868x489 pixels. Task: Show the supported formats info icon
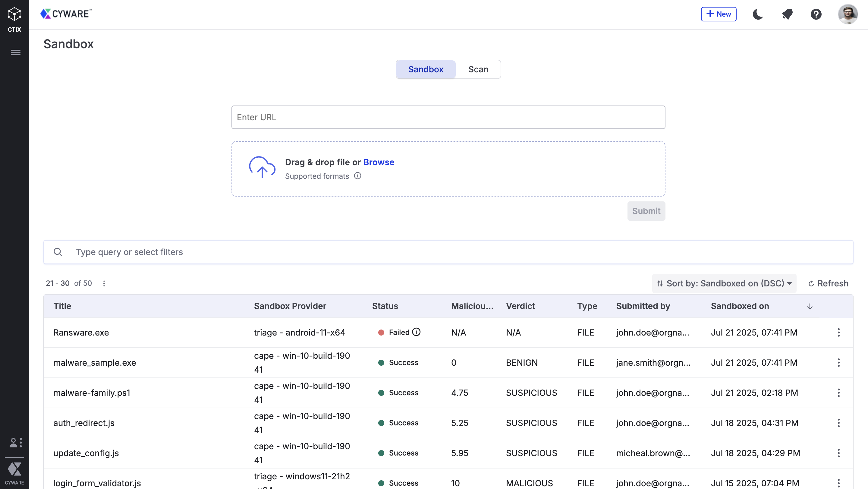coord(357,176)
